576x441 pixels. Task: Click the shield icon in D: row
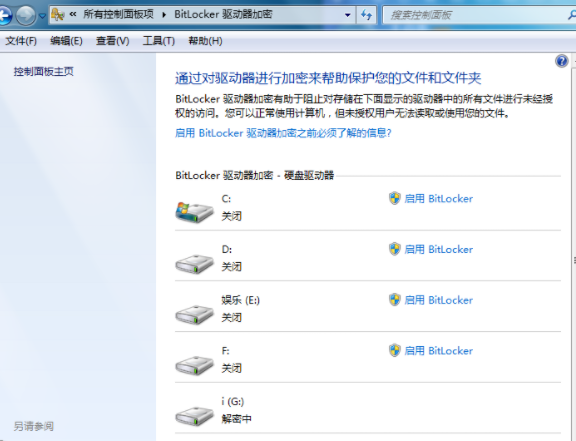pyautogui.click(x=395, y=249)
